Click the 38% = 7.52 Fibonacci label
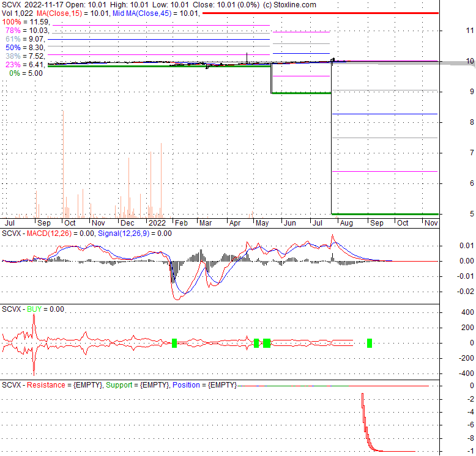 coord(26,56)
